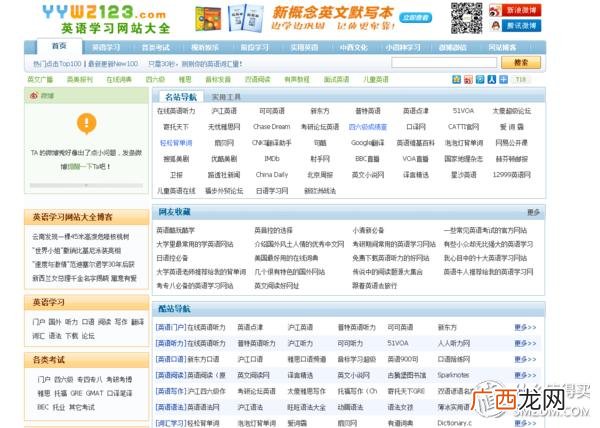Screen dimensions: 600x428
Task: Open the Google翻译 link
Action: 368,143
